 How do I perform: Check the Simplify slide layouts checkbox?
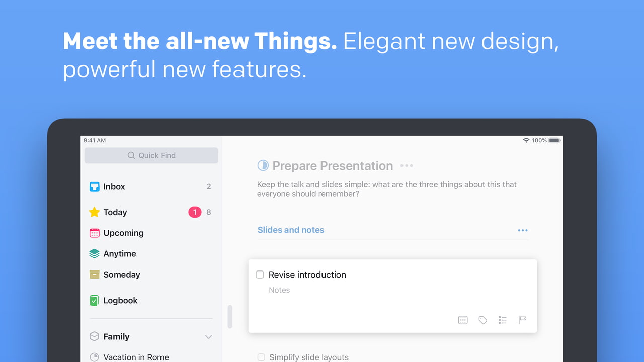coord(261,357)
